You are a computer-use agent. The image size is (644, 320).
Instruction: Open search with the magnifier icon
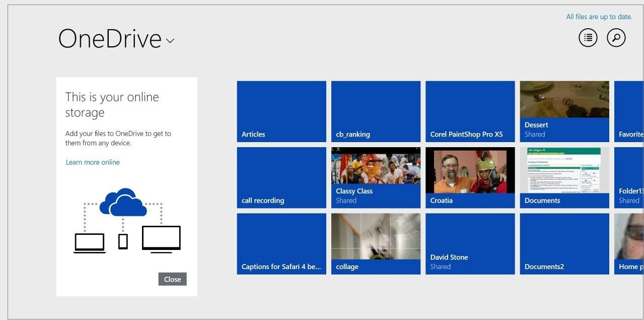tap(616, 38)
